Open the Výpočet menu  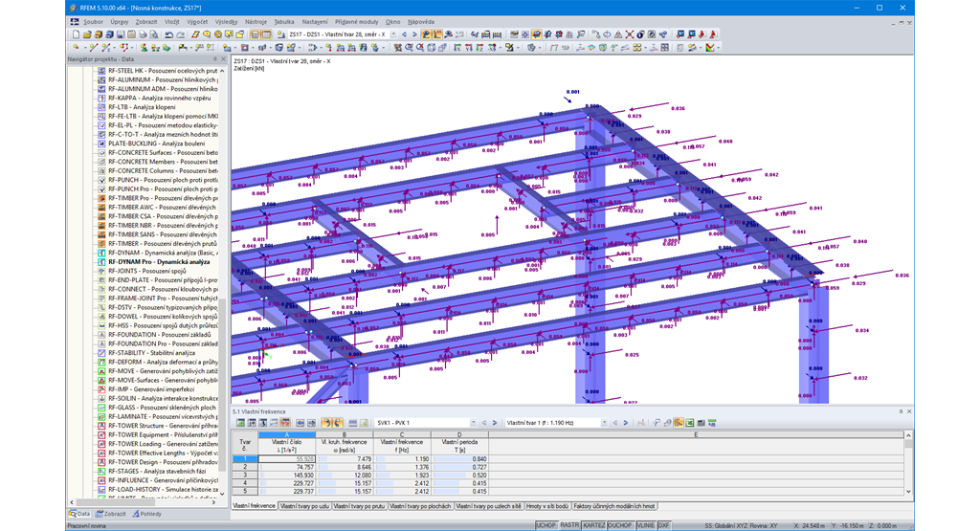click(197, 22)
